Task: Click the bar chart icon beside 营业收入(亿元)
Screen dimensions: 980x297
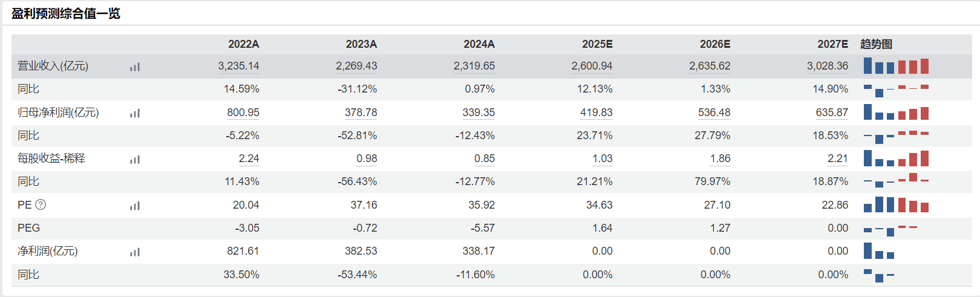Action: 135,67
